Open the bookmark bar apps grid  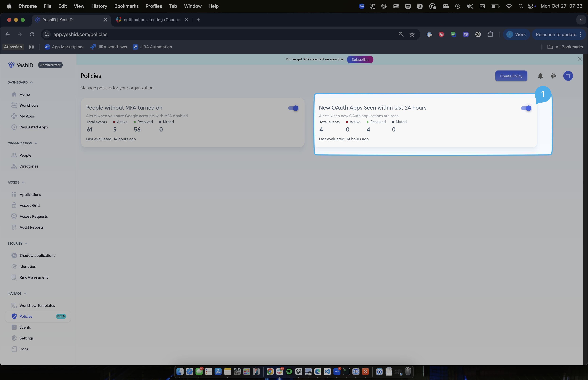click(32, 47)
